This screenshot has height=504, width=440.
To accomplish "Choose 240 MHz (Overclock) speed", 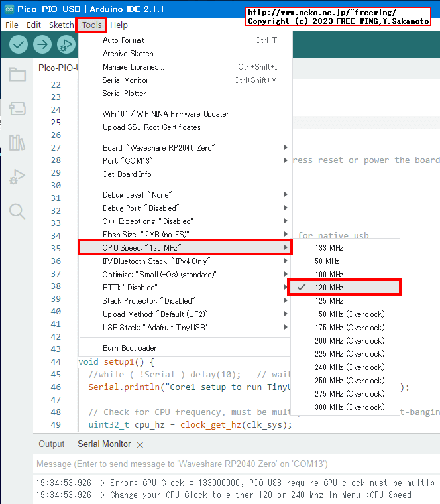I will [x=349, y=367].
